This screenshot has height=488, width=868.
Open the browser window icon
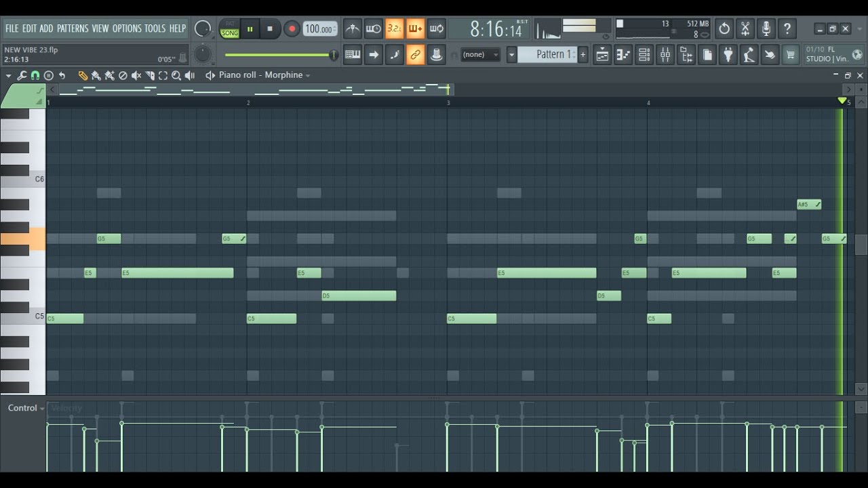pyautogui.click(x=686, y=55)
